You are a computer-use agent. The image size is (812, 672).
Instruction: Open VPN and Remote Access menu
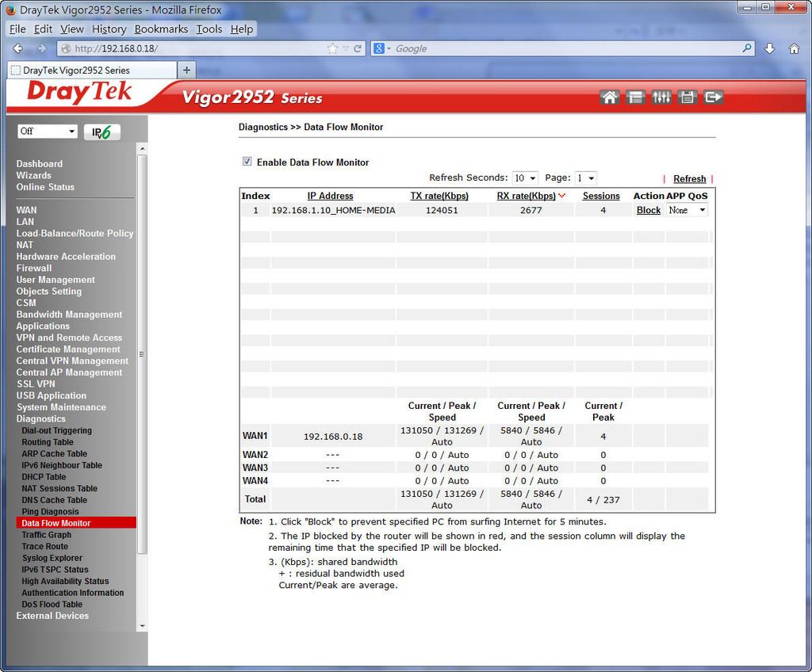tap(69, 338)
